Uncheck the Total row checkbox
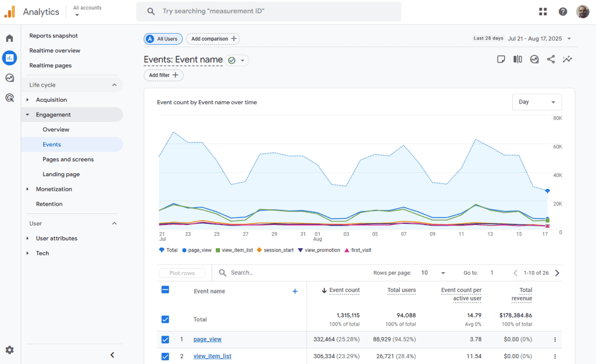Image resolution: width=596 pixels, height=364 pixels. pos(165,319)
